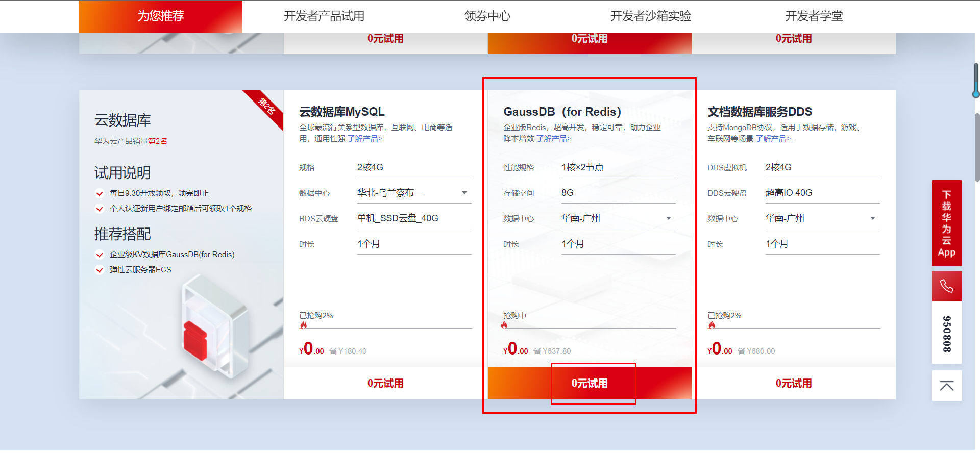Screen dimensions: 980x455
Task: Open the MySQL 数据中心 dropdown 华北-乌兰察布一
Action: coord(413,193)
